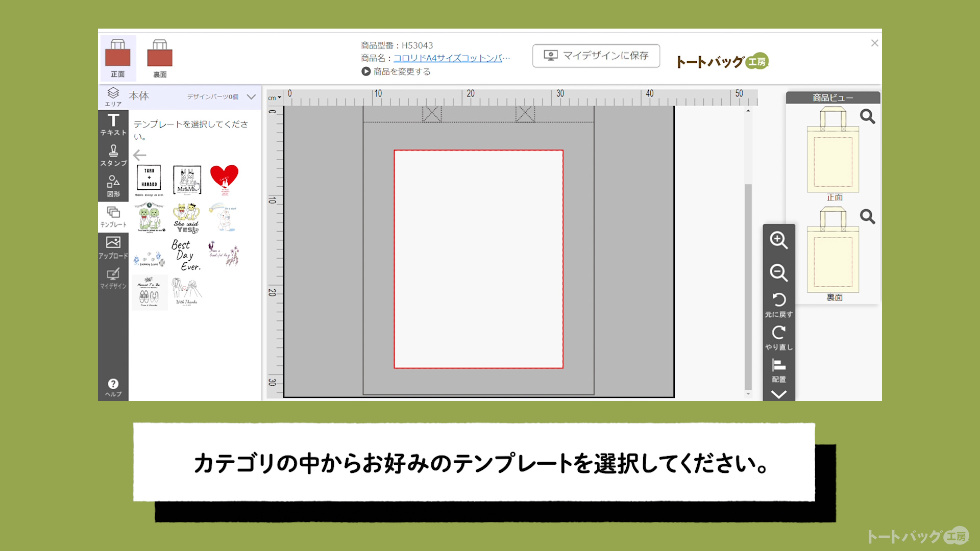This screenshot has height=551, width=980.
Task: Open the product name link コロリドA4サイズコットン
Action: pos(452,58)
